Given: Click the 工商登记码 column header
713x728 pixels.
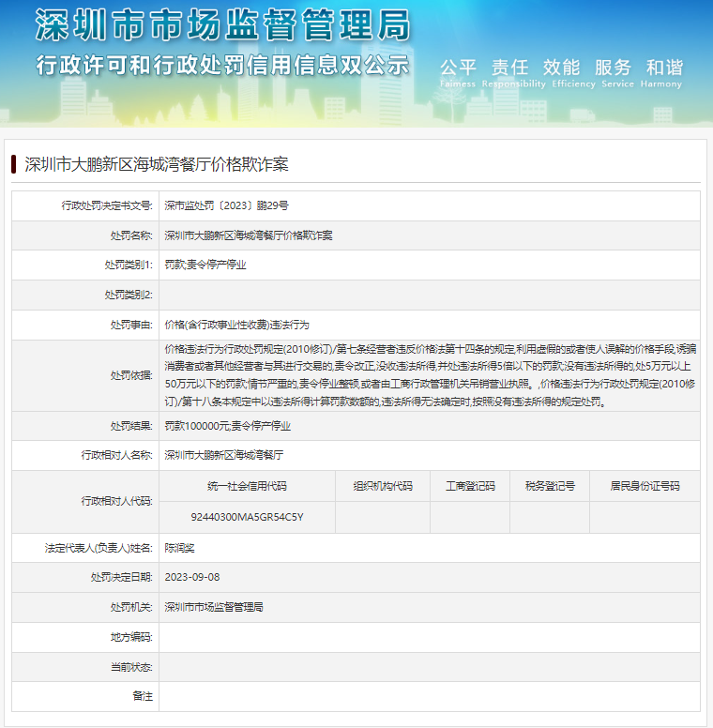Looking at the screenshot, I should click(x=470, y=486).
